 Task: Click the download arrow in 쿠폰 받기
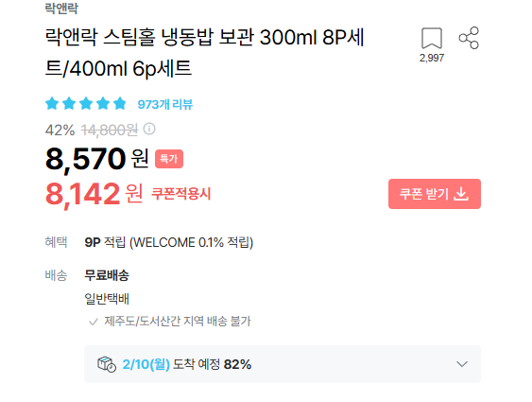tap(461, 194)
